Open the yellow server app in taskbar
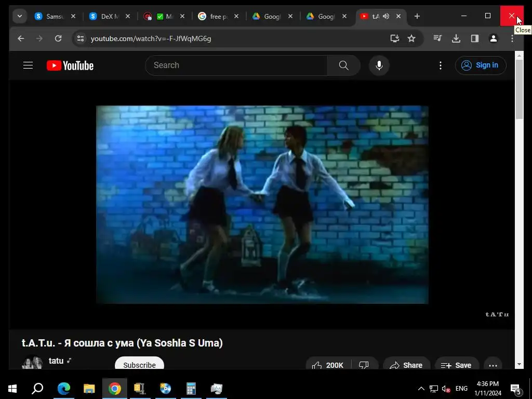Viewport: 532px width, 399px height. pos(140,389)
